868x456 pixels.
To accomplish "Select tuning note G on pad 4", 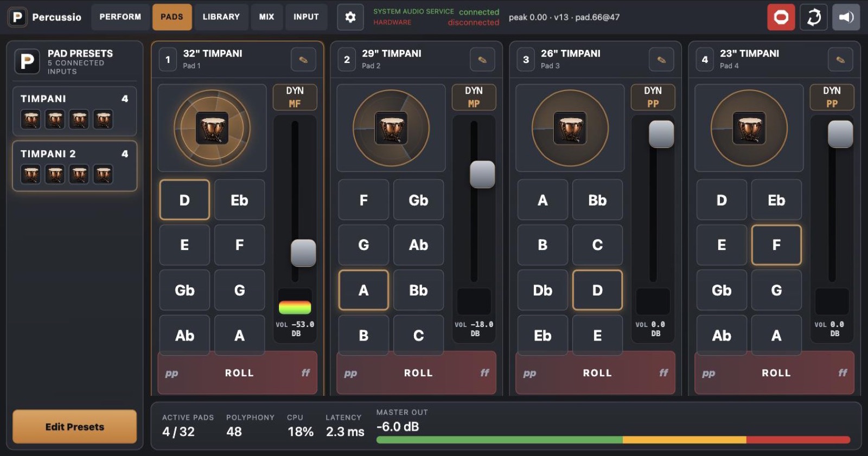I will pos(776,290).
